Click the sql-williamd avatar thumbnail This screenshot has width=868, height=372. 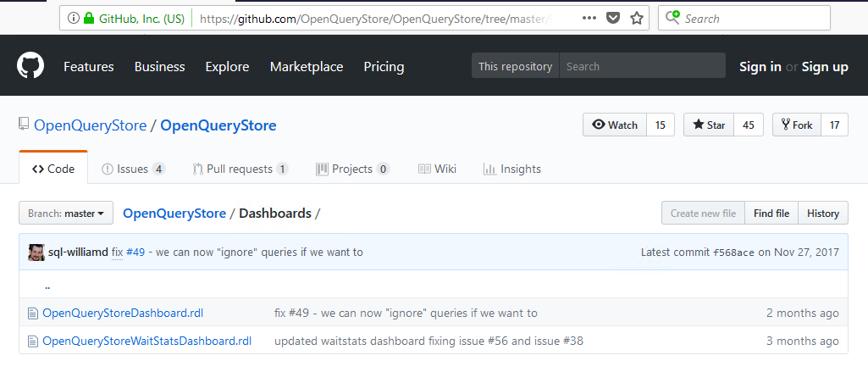click(36, 252)
